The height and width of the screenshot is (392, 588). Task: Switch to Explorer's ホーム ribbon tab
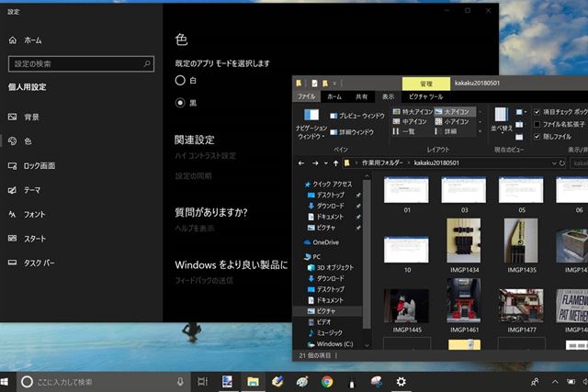point(334,96)
